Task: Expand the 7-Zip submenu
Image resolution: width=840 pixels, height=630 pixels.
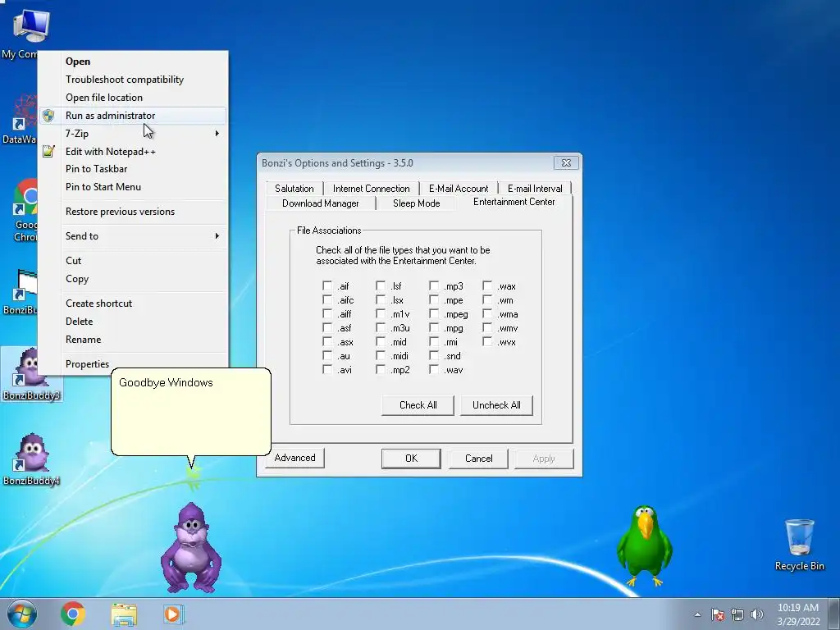Action: coord(132,134)
